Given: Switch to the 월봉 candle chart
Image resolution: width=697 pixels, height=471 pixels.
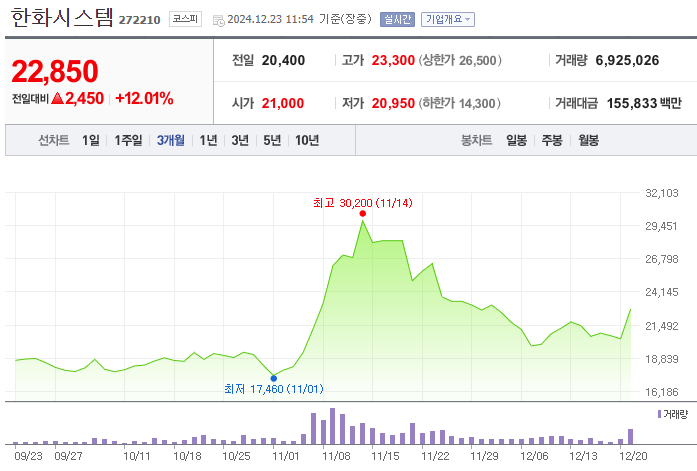Looking at the screenshot, I should (x=589, y=140).
